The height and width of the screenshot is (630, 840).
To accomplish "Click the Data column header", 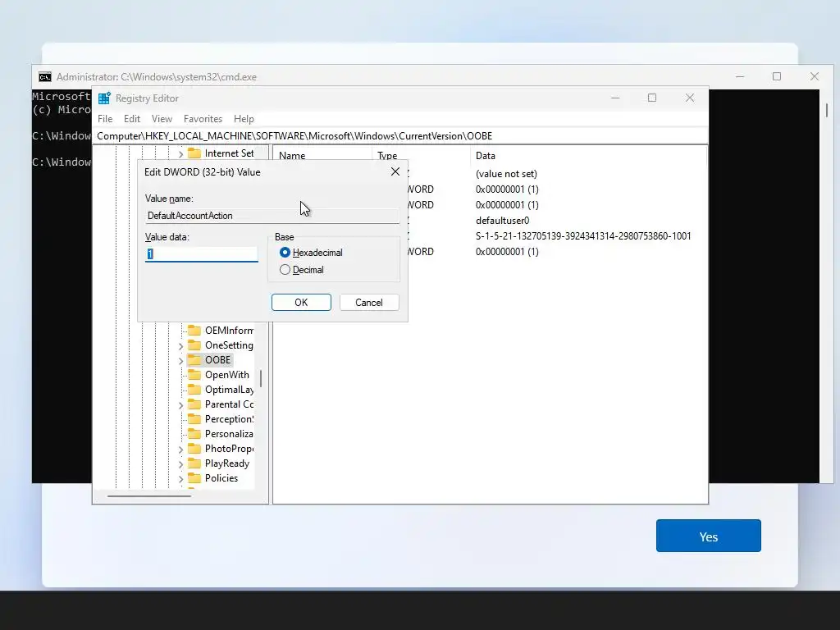I will (x=486, y=156).
